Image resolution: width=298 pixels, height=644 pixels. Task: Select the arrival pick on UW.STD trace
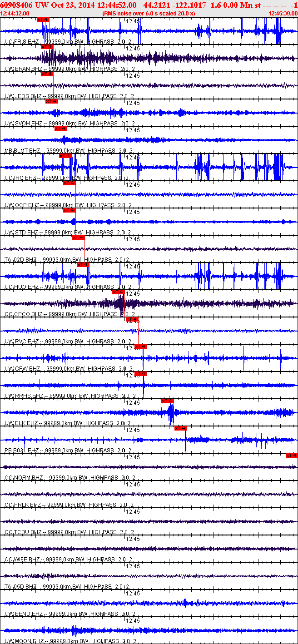pyautogui.click(x=69, y=210)
